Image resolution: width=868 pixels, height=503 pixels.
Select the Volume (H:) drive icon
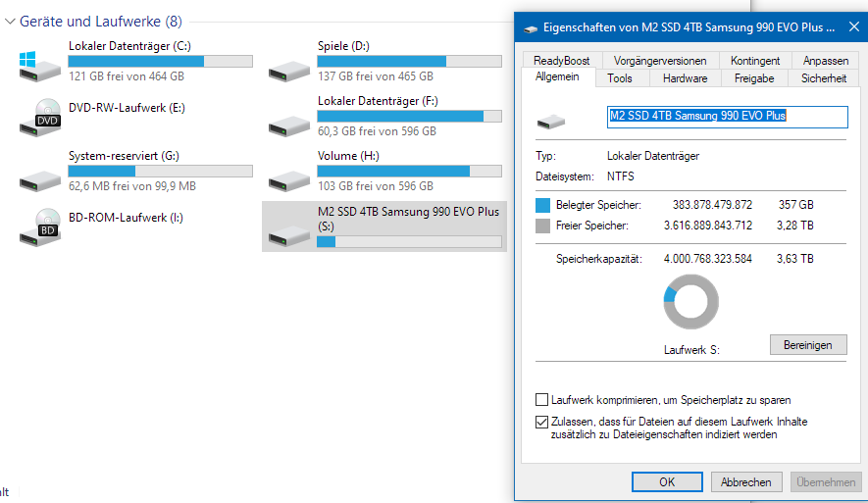pos(289,181)
